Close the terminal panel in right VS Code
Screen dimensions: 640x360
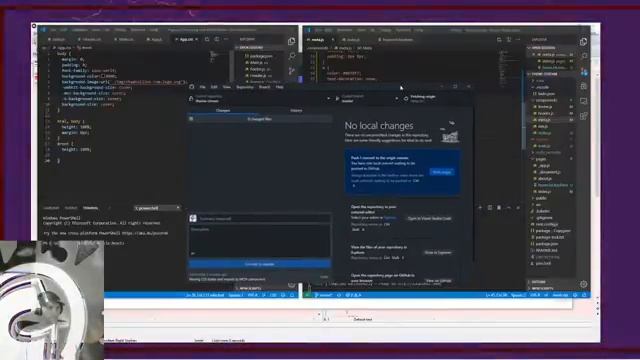pyautogui.click(x=518, y=208)
